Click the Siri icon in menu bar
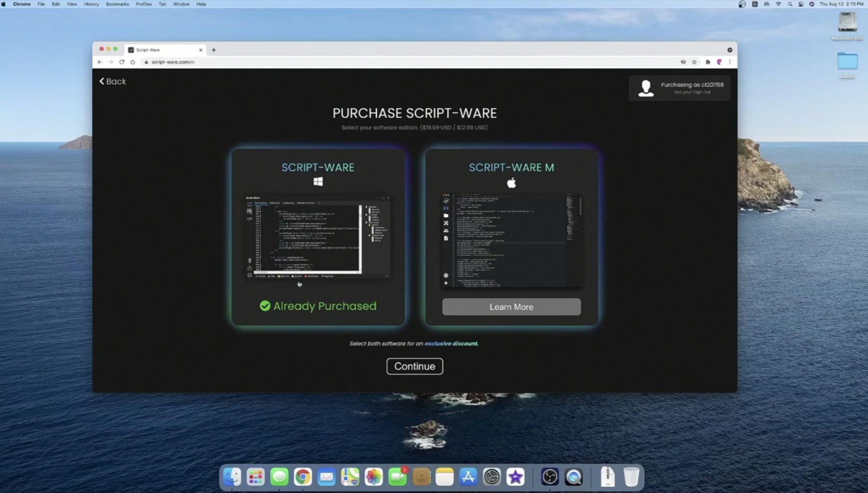This screenshot has height=493, width=868. tap(811, 4)
